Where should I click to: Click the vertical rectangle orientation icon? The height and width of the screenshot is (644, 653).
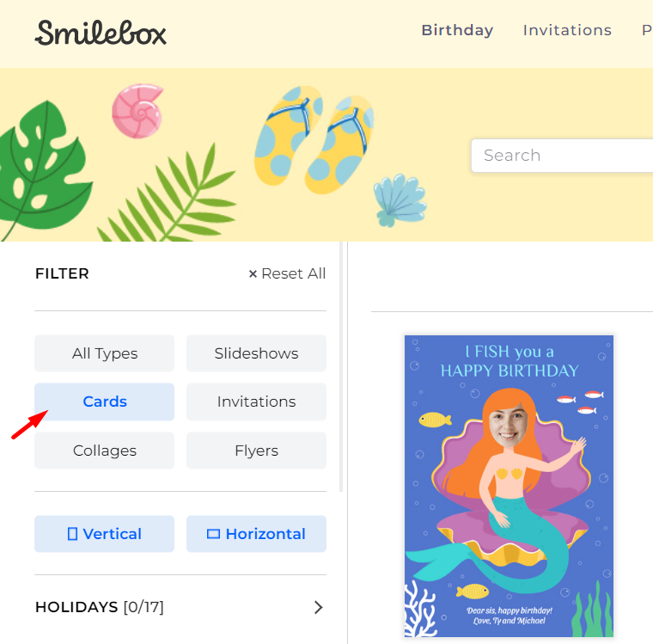coord(72,534)
